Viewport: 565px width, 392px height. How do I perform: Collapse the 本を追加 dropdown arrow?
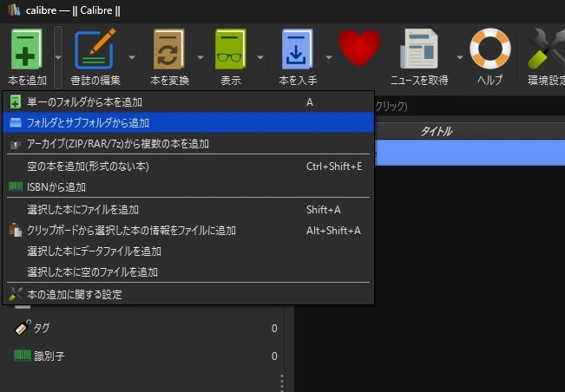tap(58, 57)
